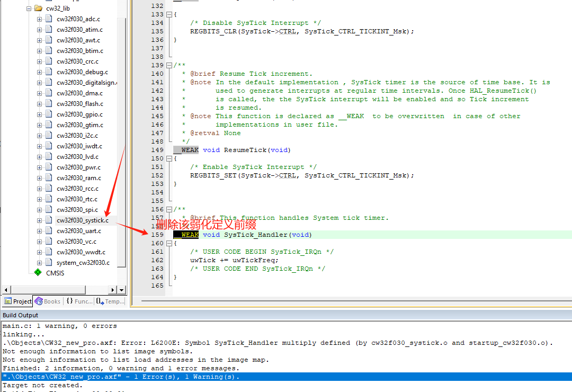Image resolution: width=572 pixels, height=392 pixels.
Task: Click file icon of cw32f030_rcc.c
Action: point(49,188)
